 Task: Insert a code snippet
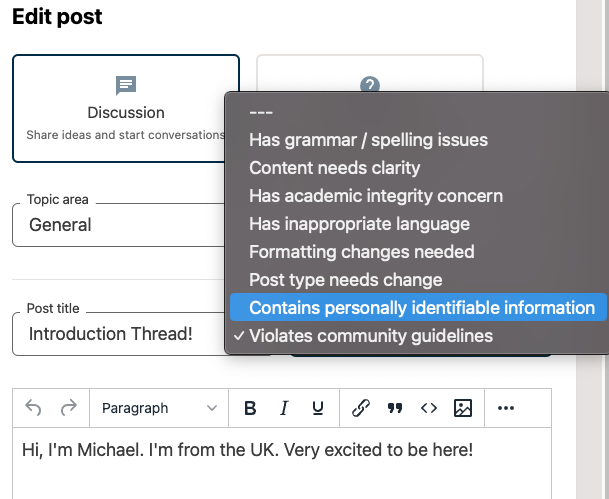tap(428, 408)
